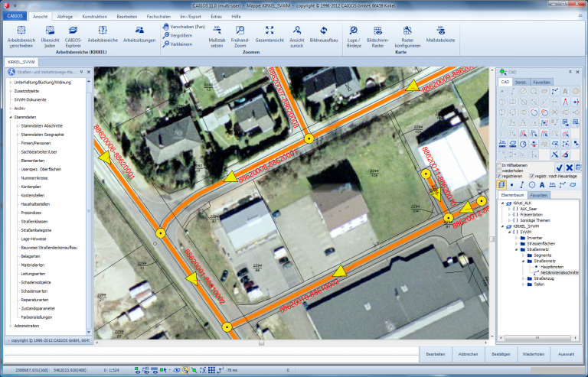Toggle the 'wiederholen' checkbox
The width and height of the screenshot is (588, 377).
[x=501, y=170]
